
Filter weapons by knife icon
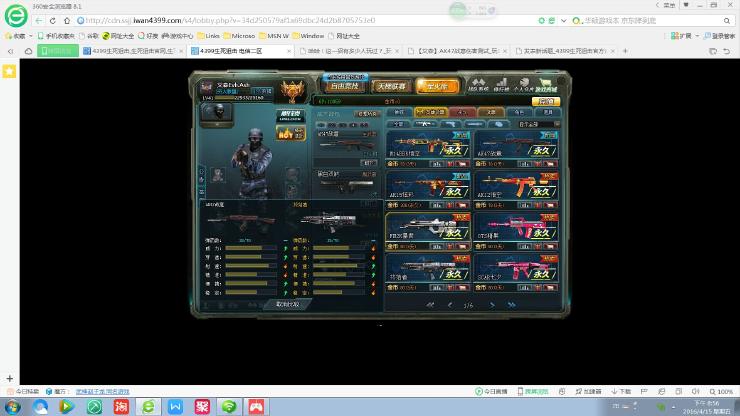click(474, 124)
